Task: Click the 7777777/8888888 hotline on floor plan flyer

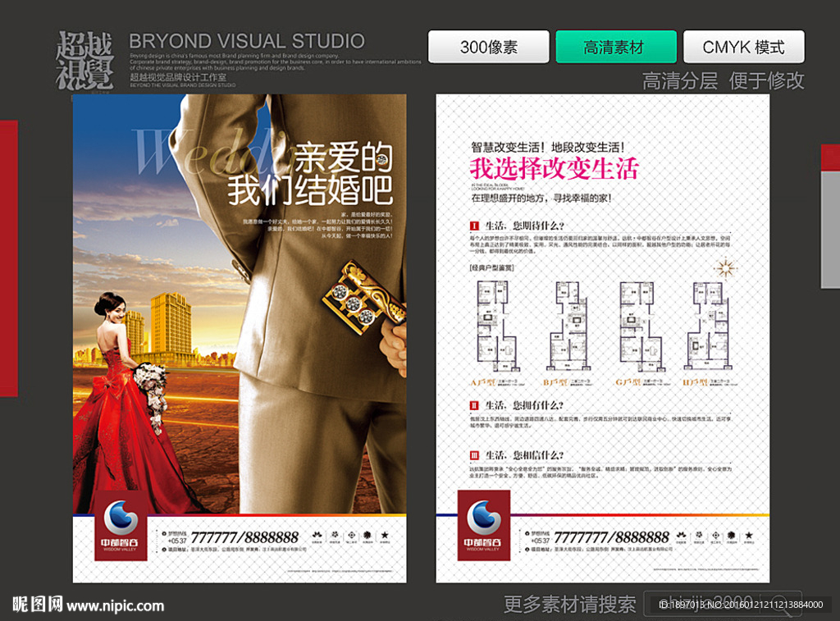Action: 611,537
